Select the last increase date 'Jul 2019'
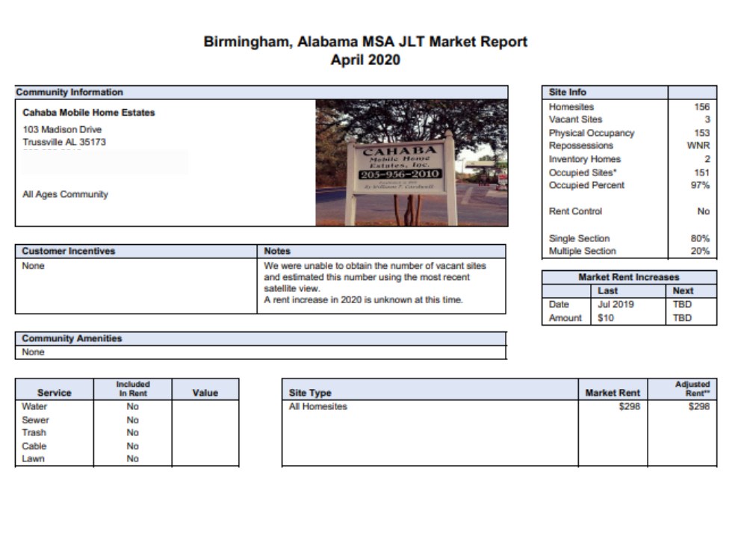This screenshot has width=747, height=560. pos(616,305)
